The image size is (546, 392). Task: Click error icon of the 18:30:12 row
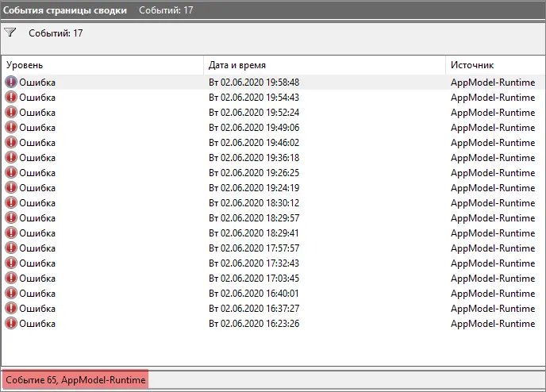[11, 202]
